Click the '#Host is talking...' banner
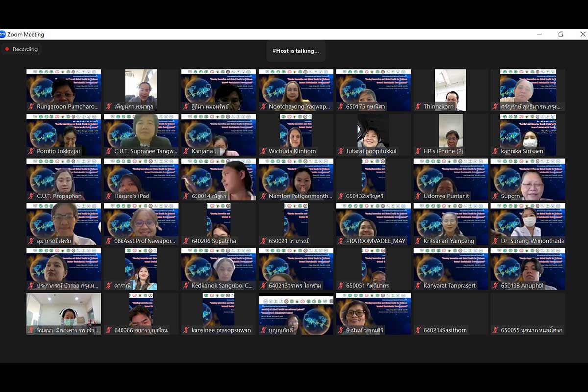 pyautogui.click(x=295, y=51)
